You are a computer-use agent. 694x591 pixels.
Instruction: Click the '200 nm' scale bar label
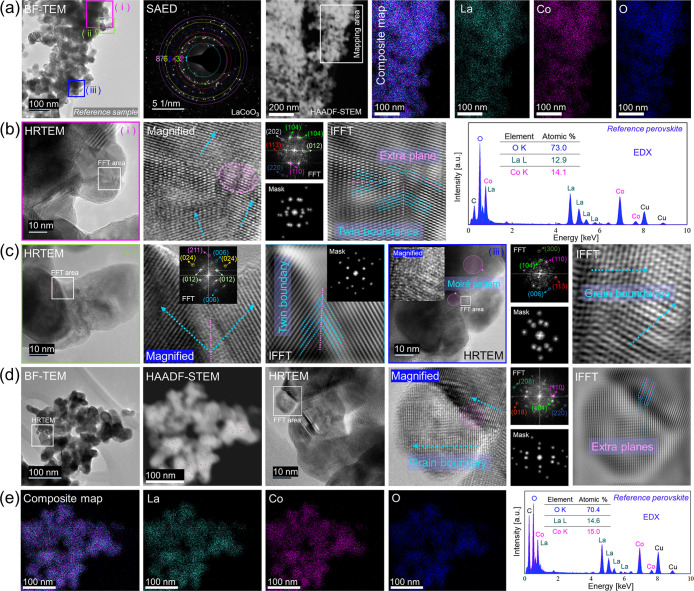284,107
